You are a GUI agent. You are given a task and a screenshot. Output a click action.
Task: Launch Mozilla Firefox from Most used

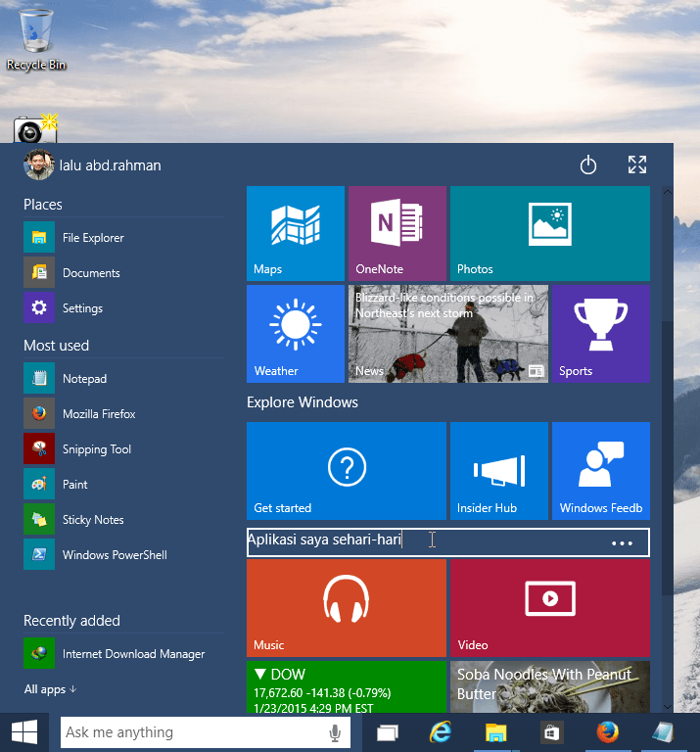tap(122, 413)
